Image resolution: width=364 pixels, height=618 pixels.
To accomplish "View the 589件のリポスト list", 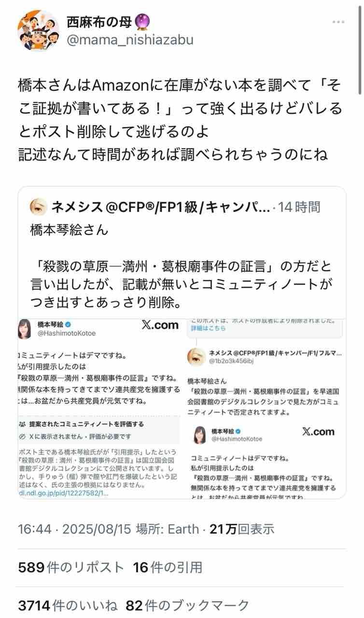I will [71, 567].
